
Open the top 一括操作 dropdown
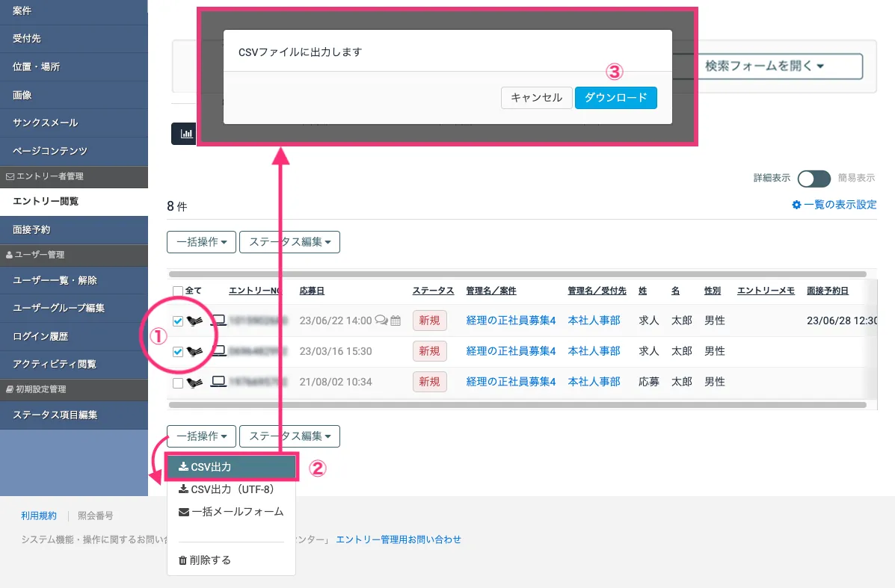201,242
